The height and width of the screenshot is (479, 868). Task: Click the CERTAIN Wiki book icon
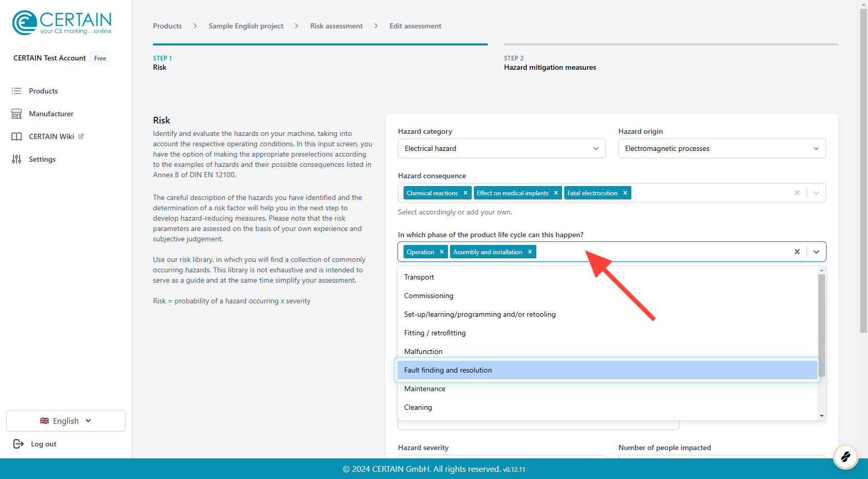[x=17, y=136]
